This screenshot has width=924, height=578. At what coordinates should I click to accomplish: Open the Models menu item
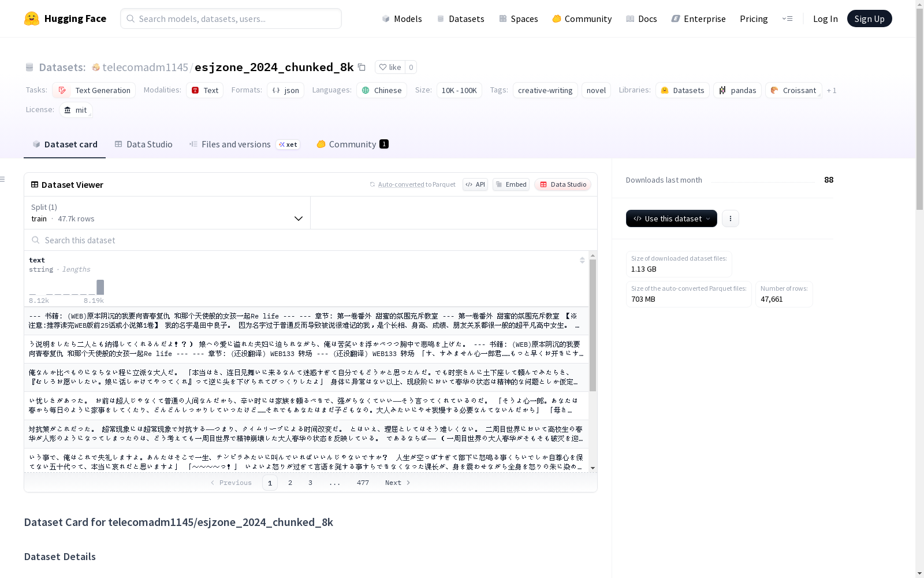pyautogui.click(x=402, y=18)
